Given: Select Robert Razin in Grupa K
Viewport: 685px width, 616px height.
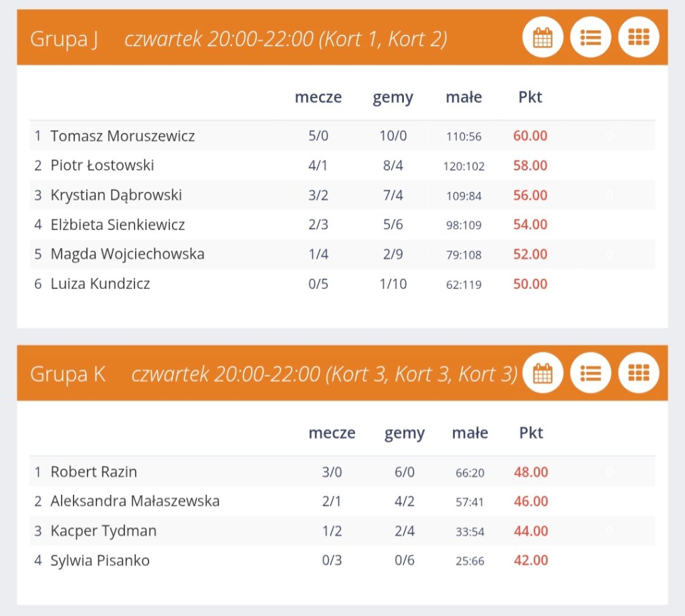Looking at the screenshot, I should point(94,472).
